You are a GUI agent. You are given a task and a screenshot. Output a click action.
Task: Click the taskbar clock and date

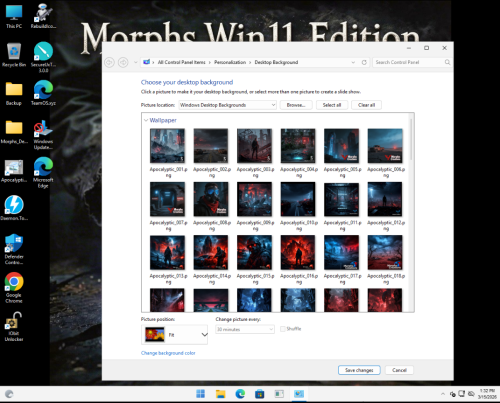pyautogui.click(x=487, y=394)
